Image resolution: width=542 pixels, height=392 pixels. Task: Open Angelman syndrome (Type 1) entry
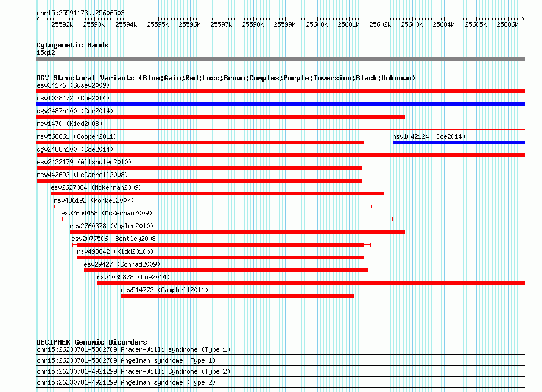pos(126,360)
